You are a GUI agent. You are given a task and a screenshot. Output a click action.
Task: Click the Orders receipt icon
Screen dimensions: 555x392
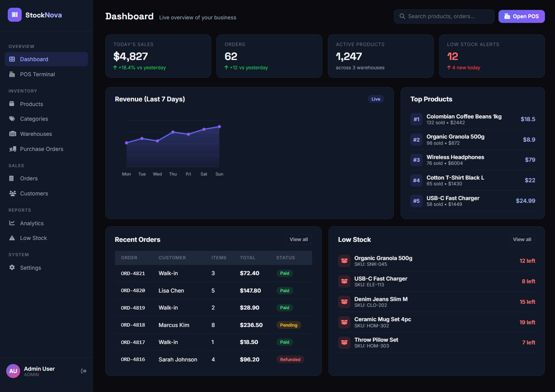click(12, 178)
